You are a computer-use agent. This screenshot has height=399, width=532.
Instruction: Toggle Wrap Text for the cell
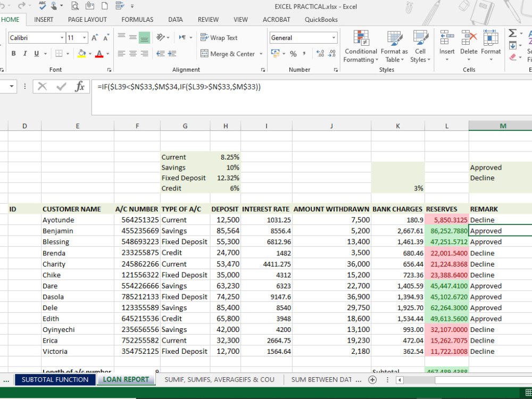(x=219, y=38)
